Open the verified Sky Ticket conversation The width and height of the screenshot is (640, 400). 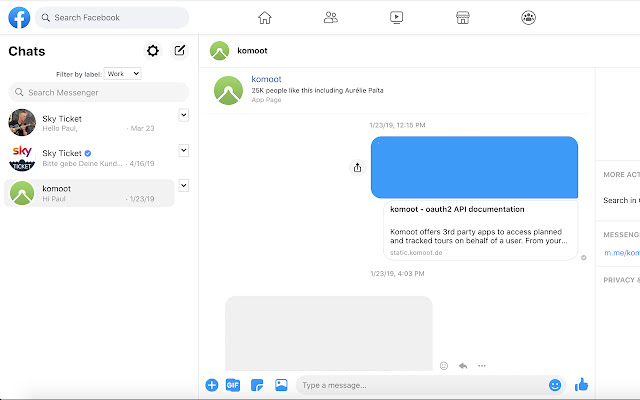click(89, 158)
